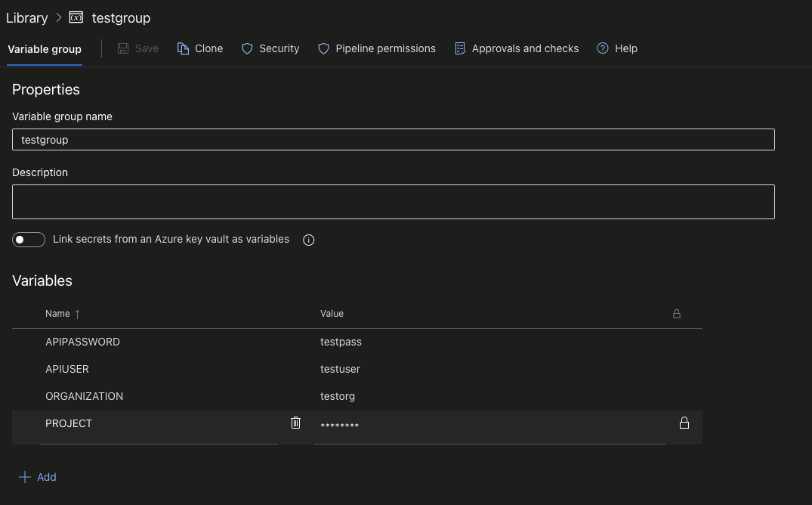Select the APIPASSWORD variable row

click(x=82, y=342)
